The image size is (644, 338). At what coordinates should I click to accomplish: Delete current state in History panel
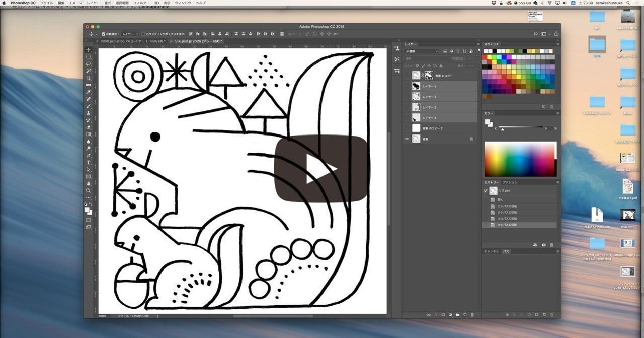click(x=551, y=245)
